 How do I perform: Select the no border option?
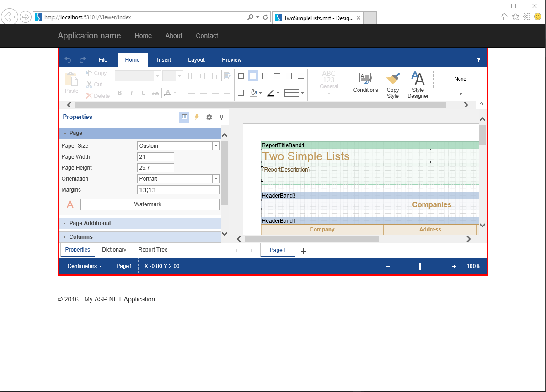pos(253,76)
